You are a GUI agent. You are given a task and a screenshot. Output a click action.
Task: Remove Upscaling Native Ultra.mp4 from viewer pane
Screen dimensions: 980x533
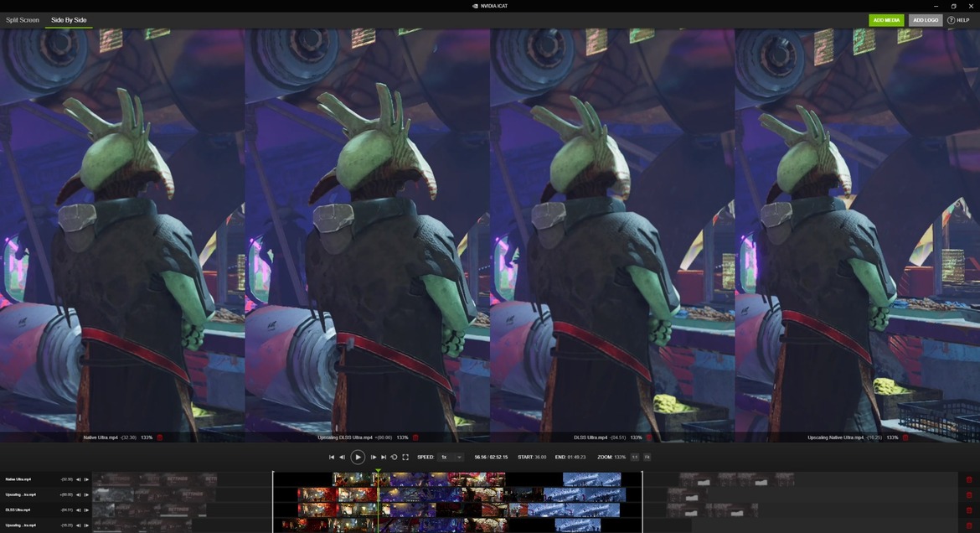coord(905,438)
